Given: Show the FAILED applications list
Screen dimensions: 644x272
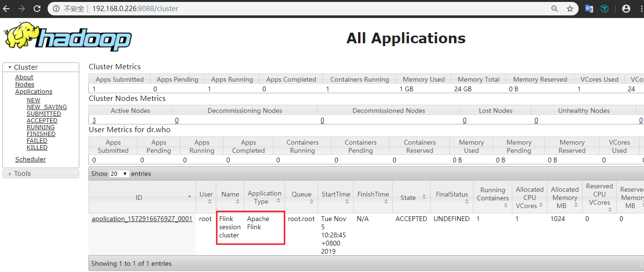Looking at the screenshot, I should click(x=37, y=141).
